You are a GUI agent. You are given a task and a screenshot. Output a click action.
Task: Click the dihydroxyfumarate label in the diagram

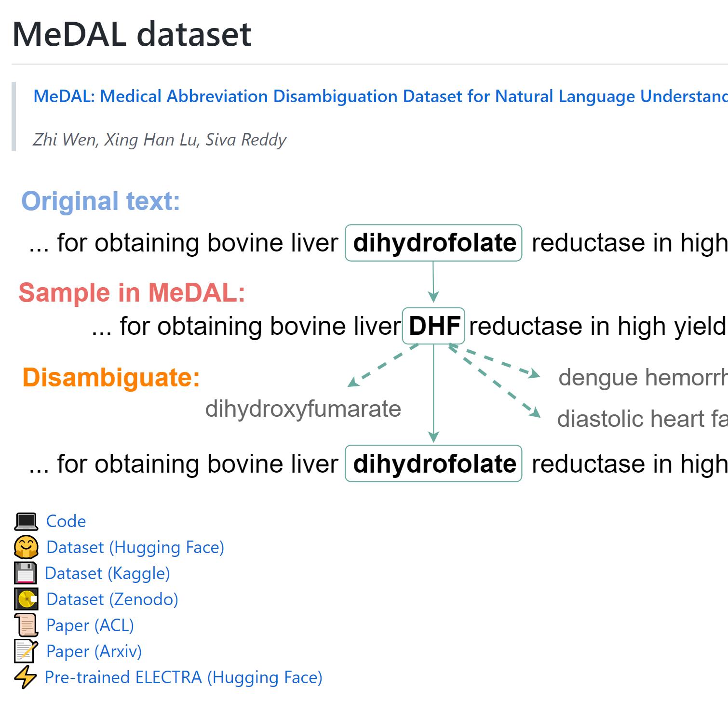click(x=303, y=409)
